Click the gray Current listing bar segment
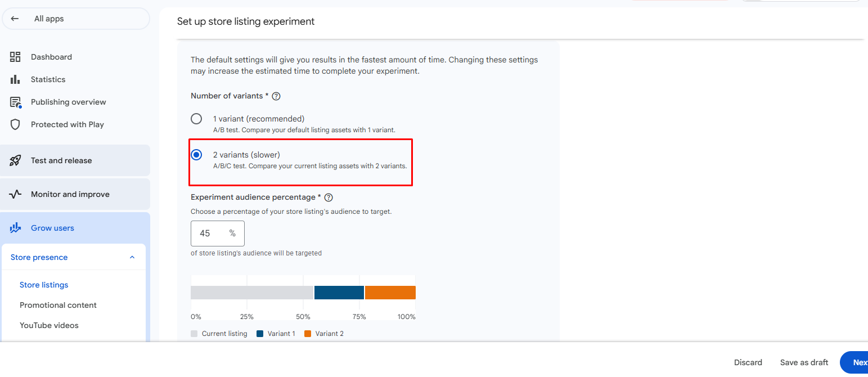This screenshot has height=377, width=868. (252, 293)
